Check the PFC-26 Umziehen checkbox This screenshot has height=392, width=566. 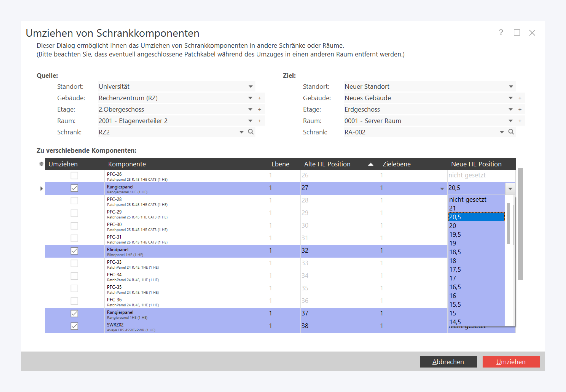tap(74, 176)
